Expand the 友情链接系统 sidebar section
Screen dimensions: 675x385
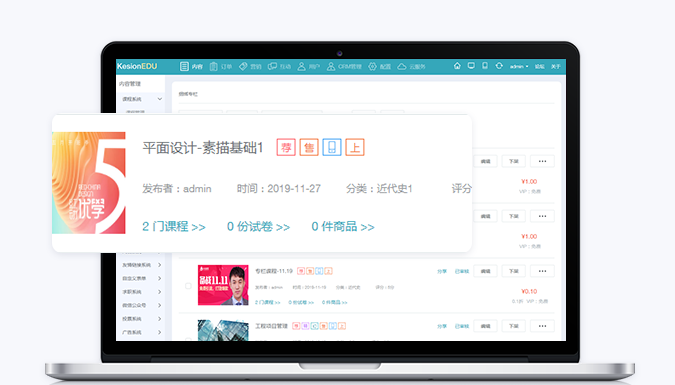click(x=160, y=265)
